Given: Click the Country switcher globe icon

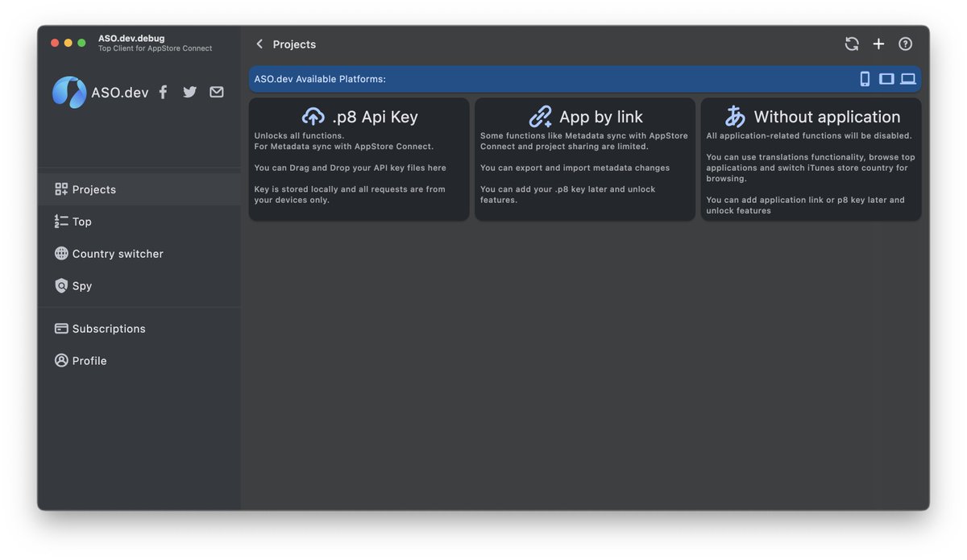Looking at the screenshot, I should (61, 254).
